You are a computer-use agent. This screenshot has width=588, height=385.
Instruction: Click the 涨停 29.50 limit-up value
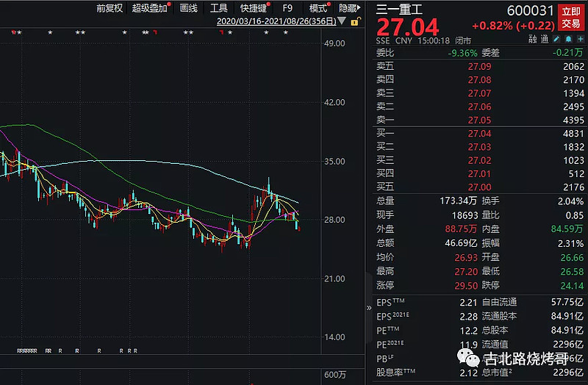pyautogui.click(x=466, y=286)
